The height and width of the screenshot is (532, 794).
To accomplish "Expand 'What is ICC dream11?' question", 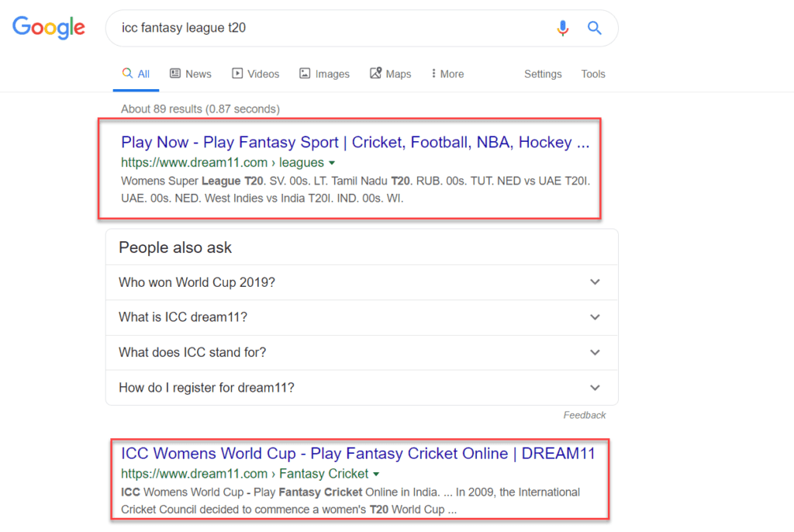I will click(361, 317).
